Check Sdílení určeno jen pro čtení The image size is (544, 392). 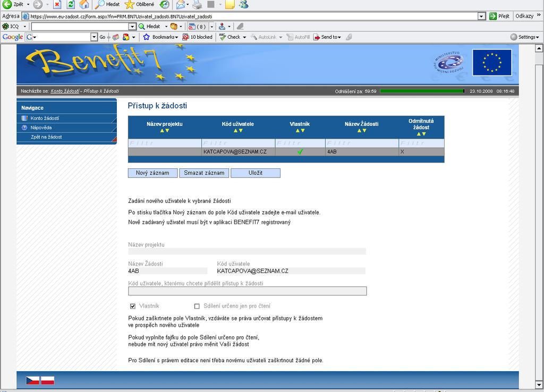point(197,306)
